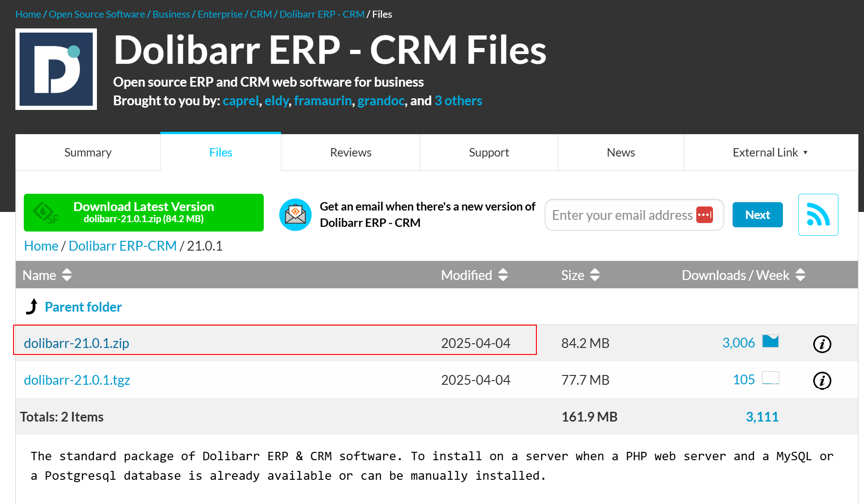Open Home link in files path

point(41,245)
